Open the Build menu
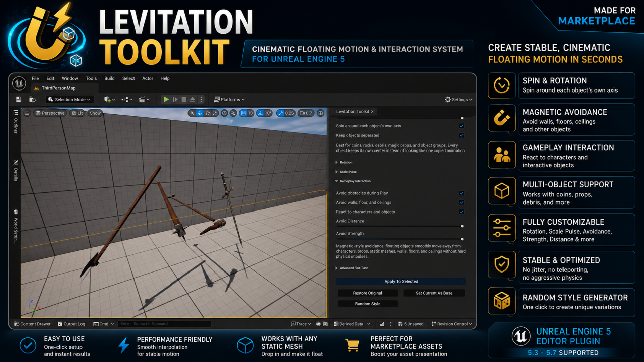Image resolution: width=644 pixels, height=362 pixels. click(x=109, y=78)
